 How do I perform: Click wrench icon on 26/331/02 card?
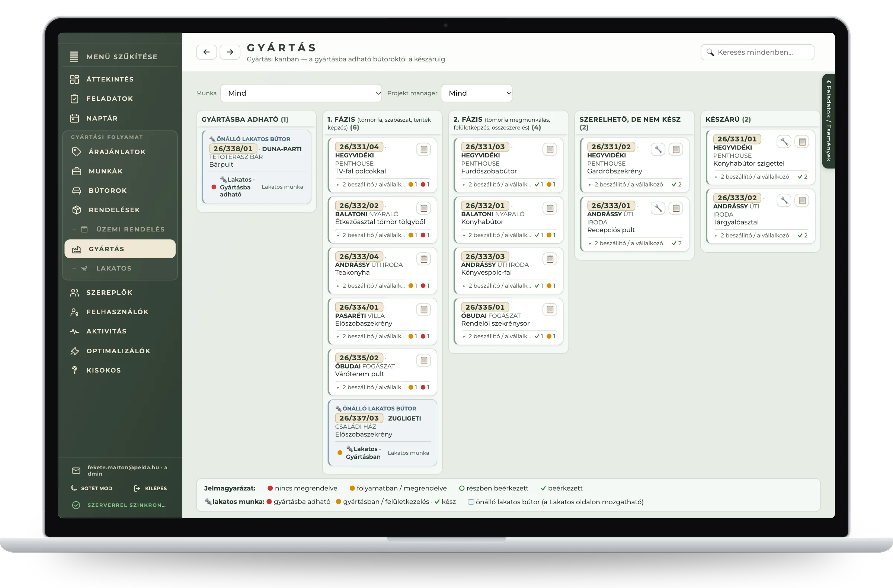pos(658,149)
